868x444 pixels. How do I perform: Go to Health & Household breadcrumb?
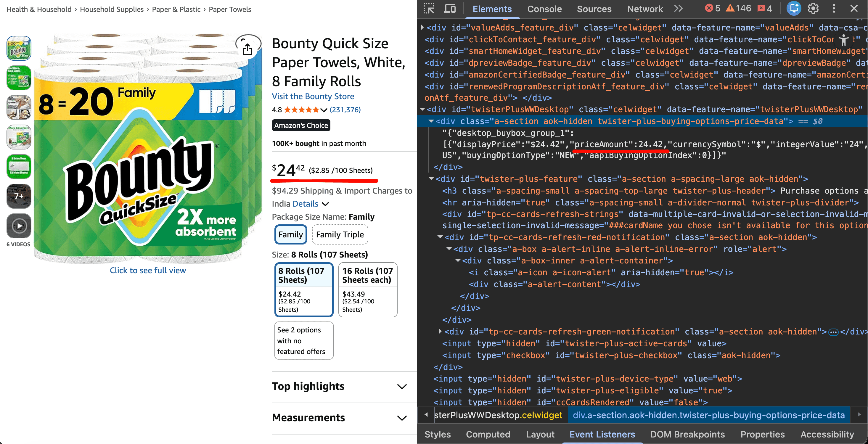39,9
